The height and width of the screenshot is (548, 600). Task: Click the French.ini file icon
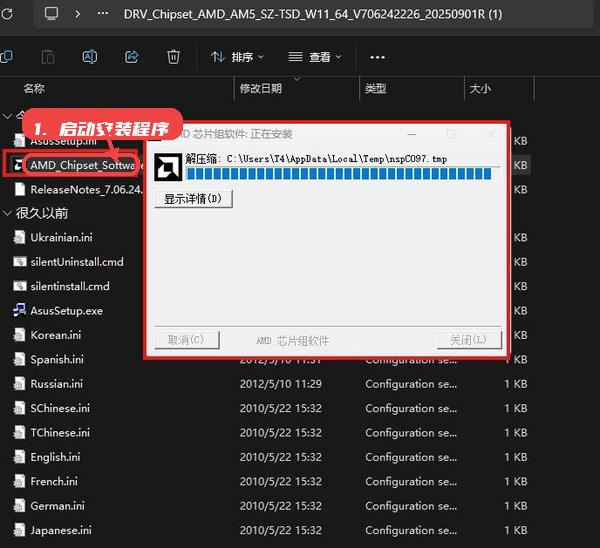pyautogui.click(x=20, y=481)
